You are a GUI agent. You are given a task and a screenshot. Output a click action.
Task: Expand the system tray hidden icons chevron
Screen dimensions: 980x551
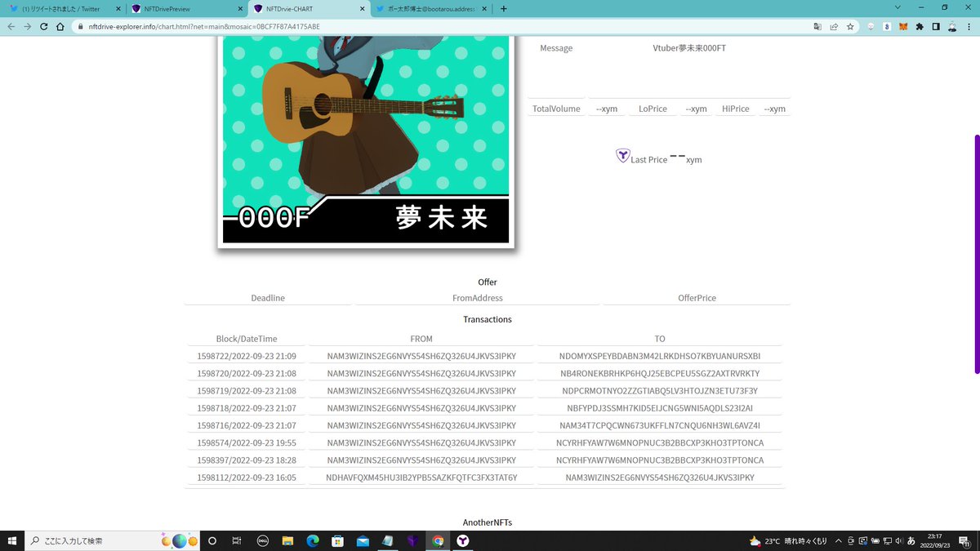(x=840, y=540)
